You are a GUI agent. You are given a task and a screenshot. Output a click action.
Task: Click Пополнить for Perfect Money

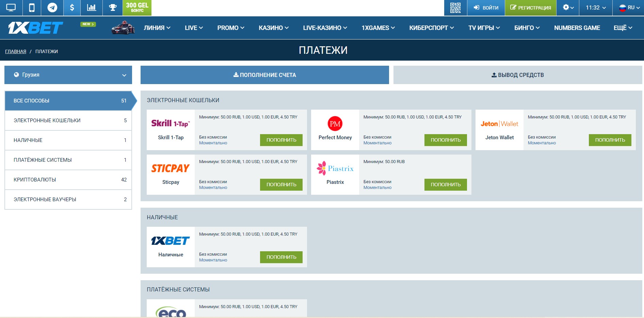tap(446, 140)
